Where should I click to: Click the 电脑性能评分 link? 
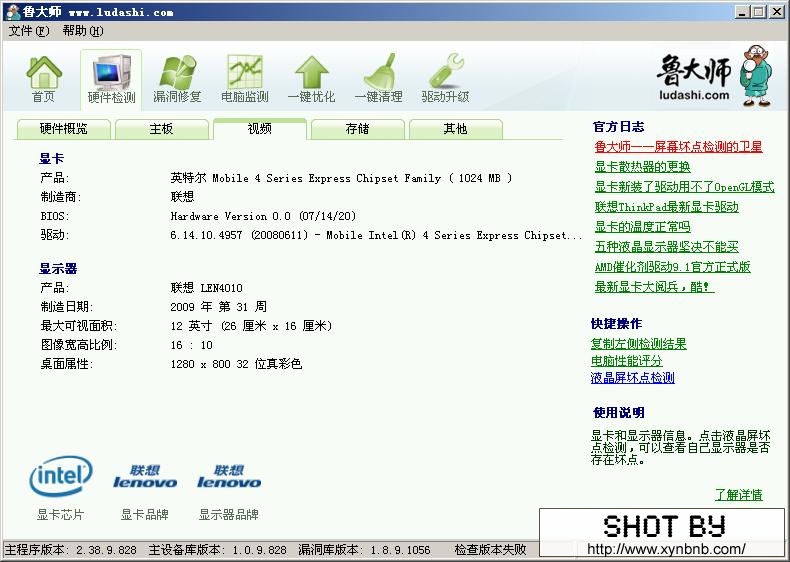pyautogui.click(x=626, y=361)
